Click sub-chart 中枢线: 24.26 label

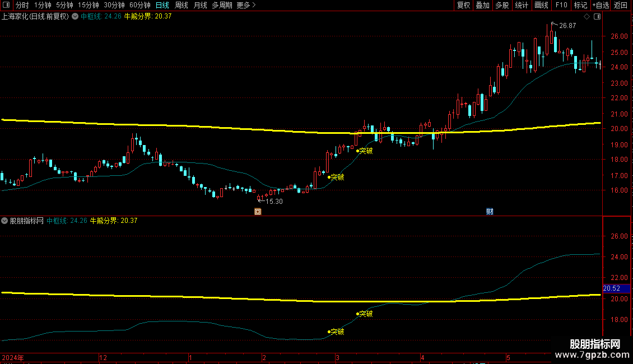[x=67, y=221]
